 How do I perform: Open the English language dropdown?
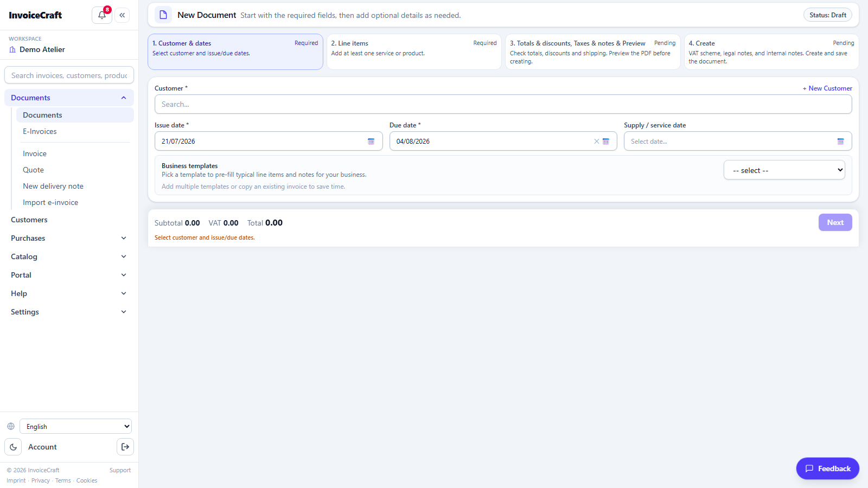75,426
